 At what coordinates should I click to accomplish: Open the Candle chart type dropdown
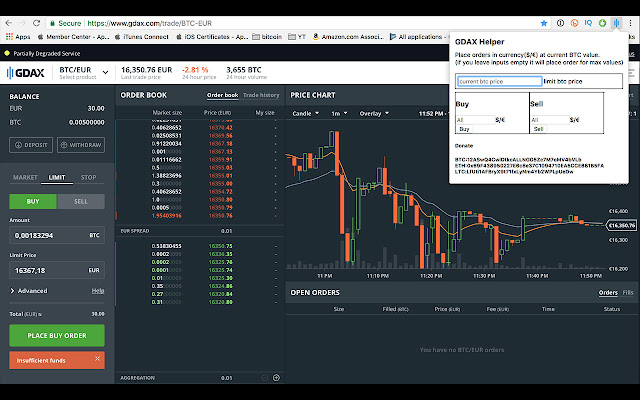[306, 113]
